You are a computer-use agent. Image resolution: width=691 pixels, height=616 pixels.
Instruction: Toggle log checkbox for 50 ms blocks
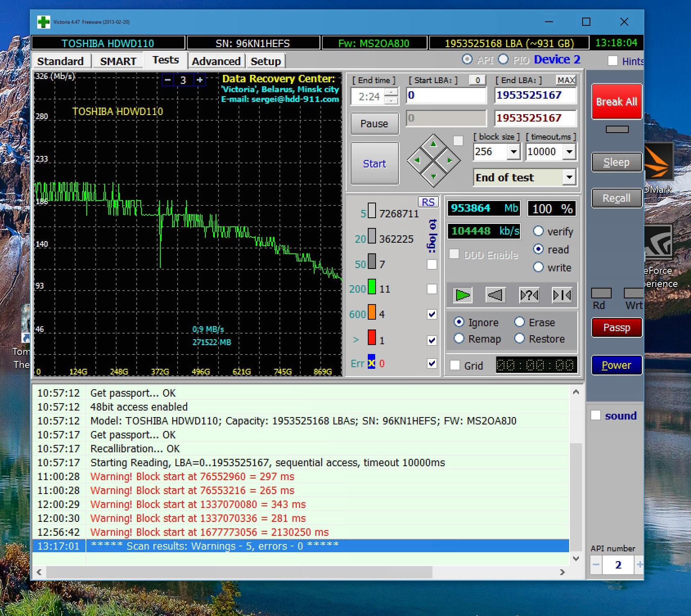[432, 264]
